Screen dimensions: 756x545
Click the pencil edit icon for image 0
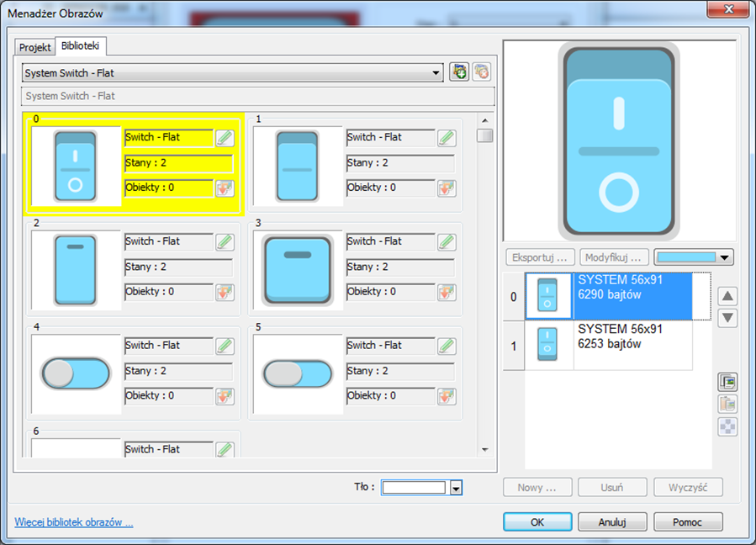point(225,138)
